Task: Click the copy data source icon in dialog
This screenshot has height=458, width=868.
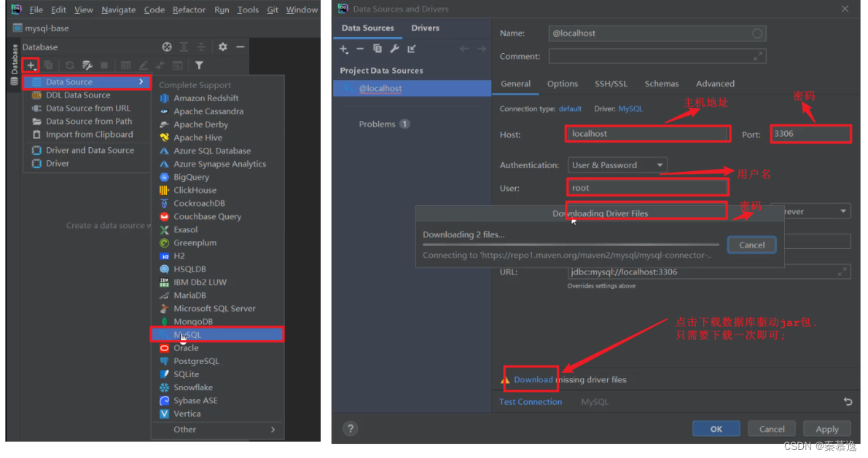Action: click(378, 49)
